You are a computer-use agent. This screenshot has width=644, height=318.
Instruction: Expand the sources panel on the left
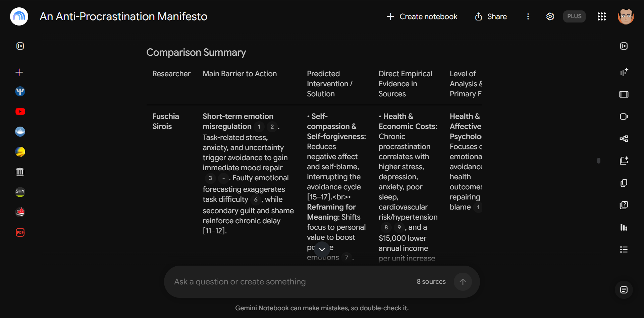point(20,46)
